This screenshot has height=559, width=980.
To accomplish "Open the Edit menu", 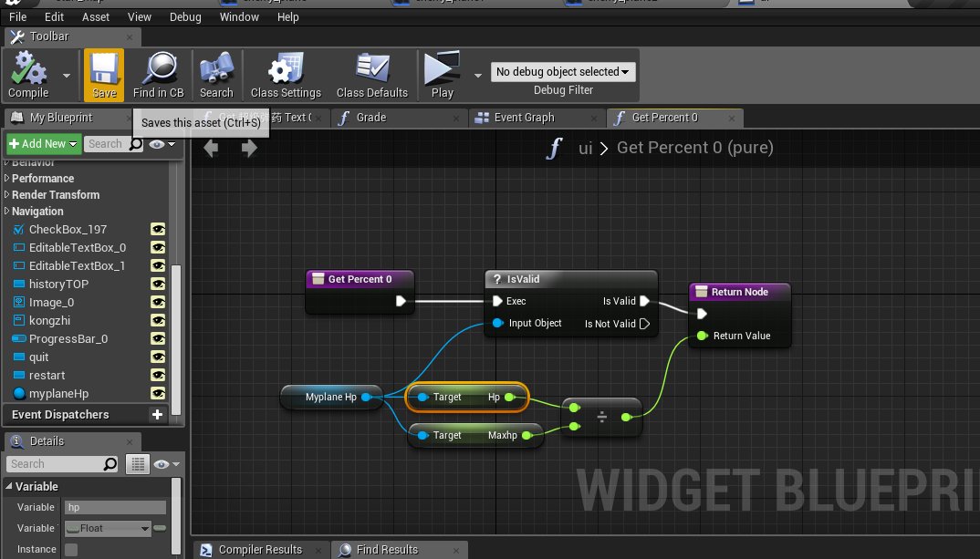I will coord(54,16).
